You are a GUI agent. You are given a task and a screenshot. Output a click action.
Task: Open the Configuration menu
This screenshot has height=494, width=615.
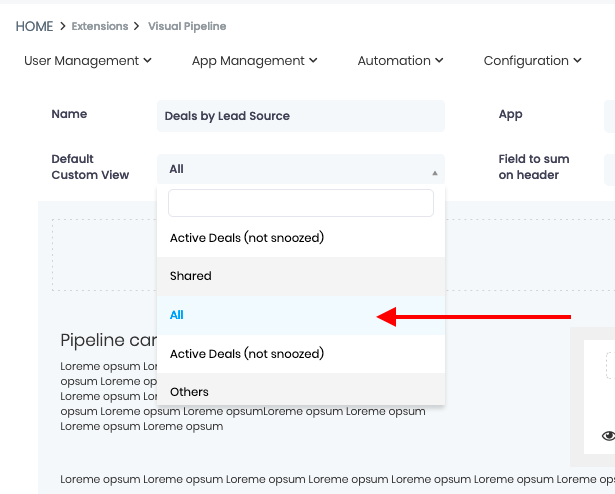point(533,61)
